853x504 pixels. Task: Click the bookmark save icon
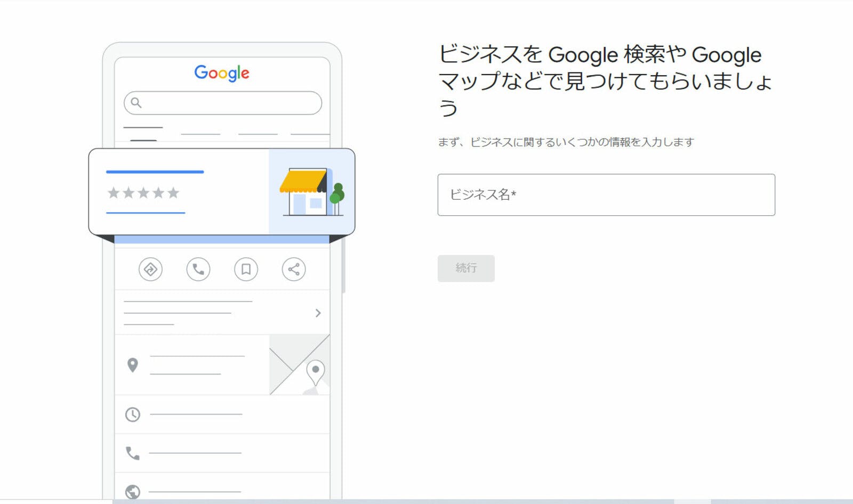pos(246,269)
